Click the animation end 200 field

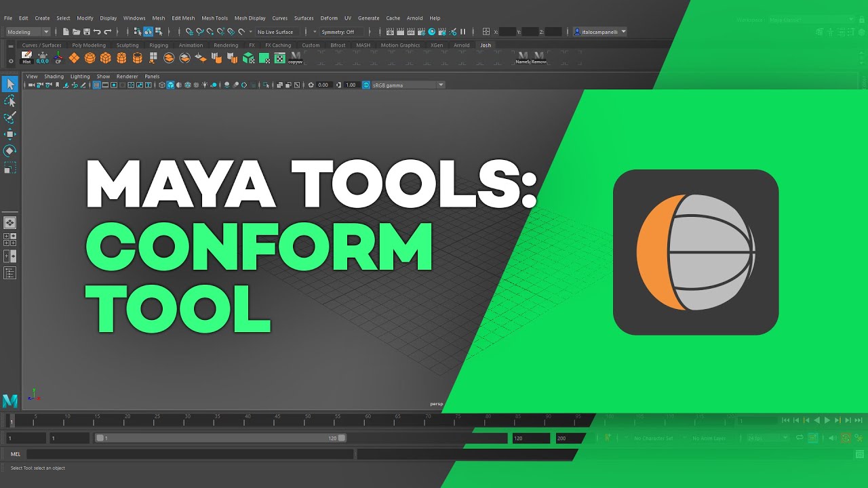point(570,439)
